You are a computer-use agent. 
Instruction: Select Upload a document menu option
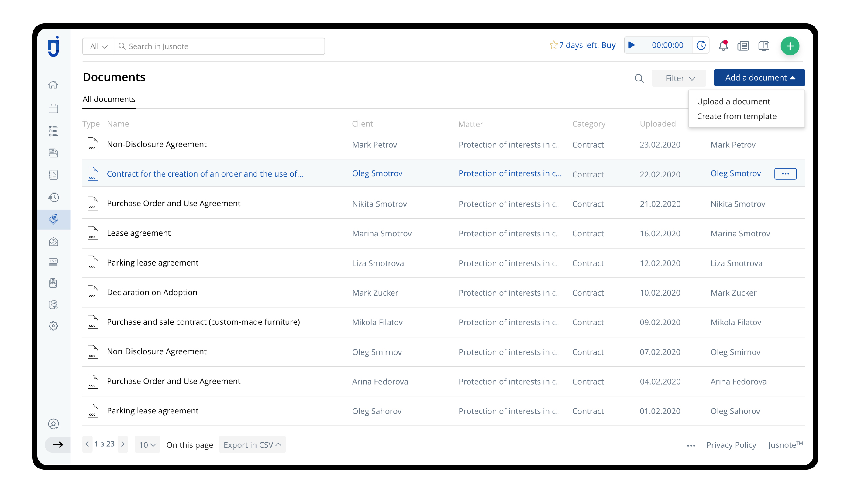(733, 101)
